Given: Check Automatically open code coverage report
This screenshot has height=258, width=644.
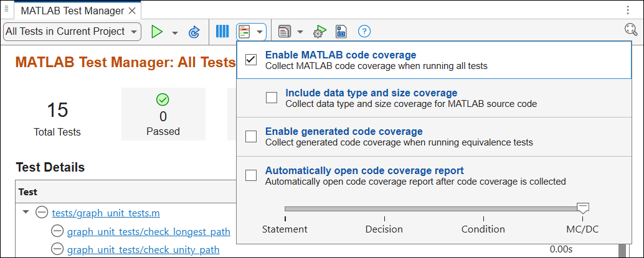Looking at the screenshot, I should click(x=250, y=175).
